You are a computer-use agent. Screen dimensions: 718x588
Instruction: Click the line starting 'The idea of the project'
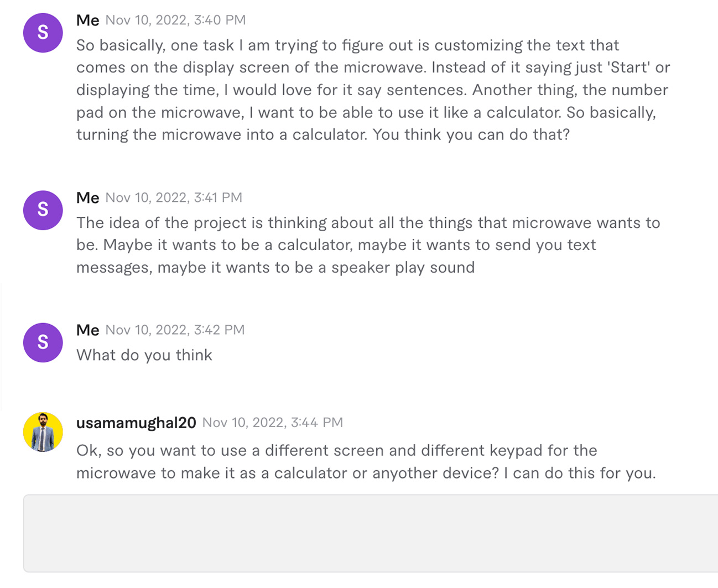pyautogui.click(x=368, y=223)
